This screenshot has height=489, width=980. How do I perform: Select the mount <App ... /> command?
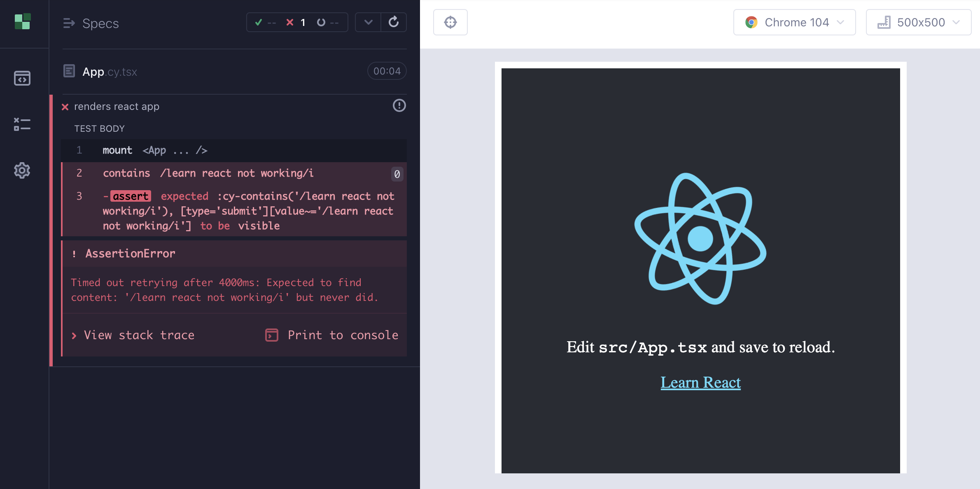tap(234, 150)
